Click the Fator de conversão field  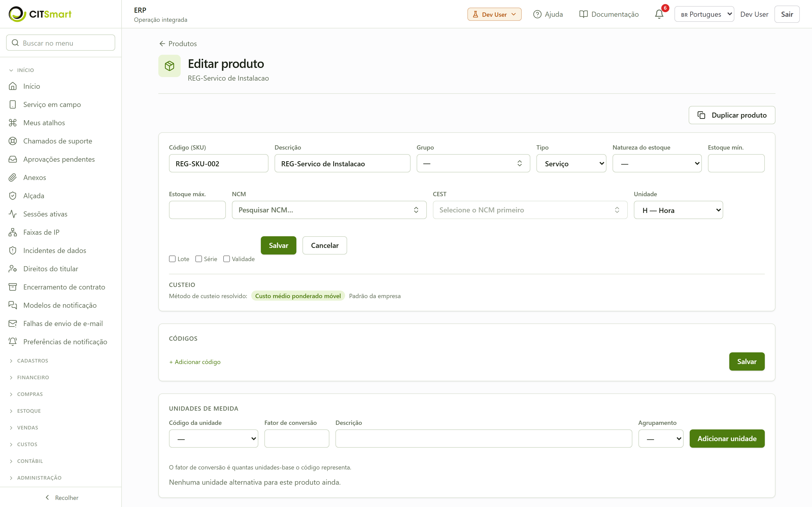pos(297,438)
